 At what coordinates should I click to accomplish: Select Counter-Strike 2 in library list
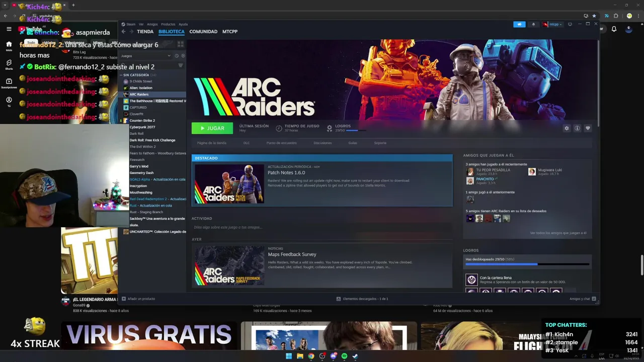click(x=142, y=121)
